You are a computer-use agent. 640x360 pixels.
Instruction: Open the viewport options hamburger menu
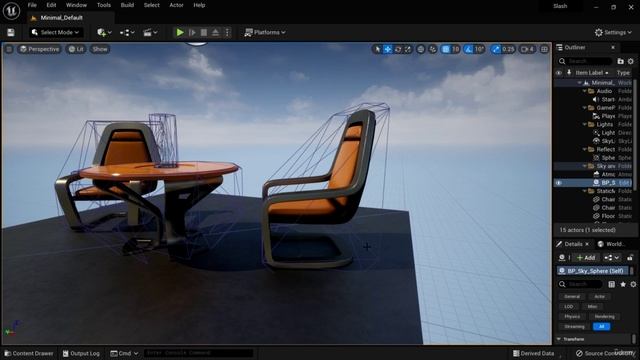(x=9, y=49)
